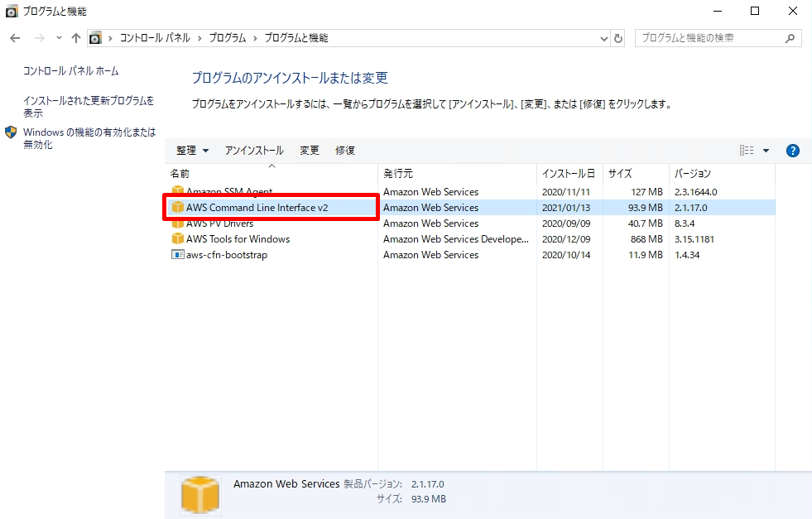Click the 修復 toolbar button
Screen dimensions: 812x519
345,150
